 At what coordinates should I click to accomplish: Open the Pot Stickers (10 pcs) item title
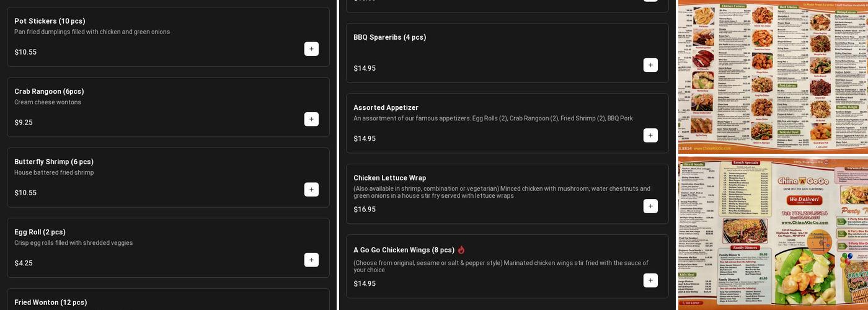(50, 21)
